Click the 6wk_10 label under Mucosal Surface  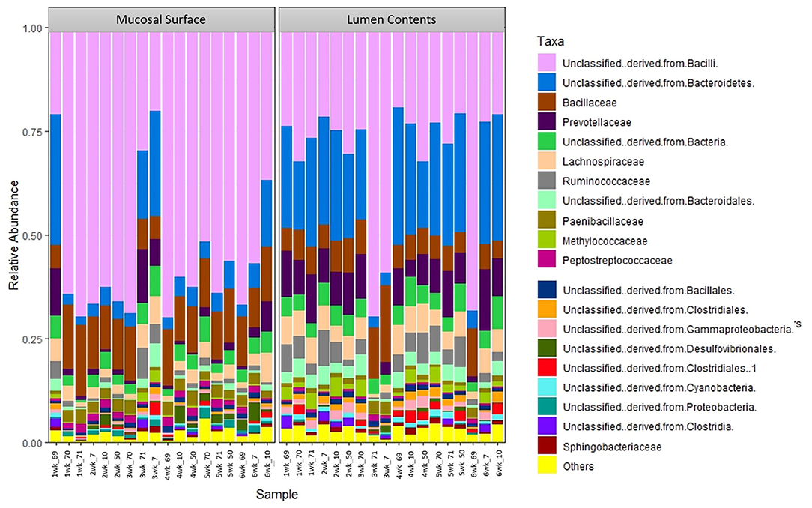click(x=267, y=464)
